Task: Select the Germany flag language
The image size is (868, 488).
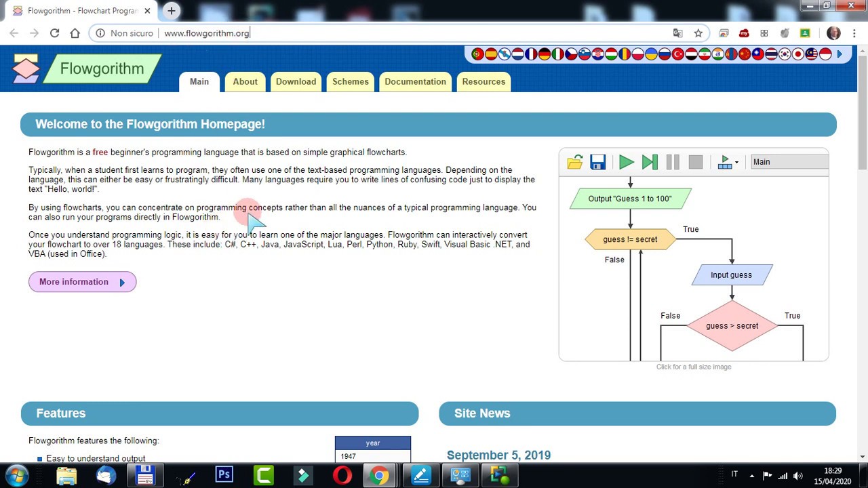Action: coord(545,54)
